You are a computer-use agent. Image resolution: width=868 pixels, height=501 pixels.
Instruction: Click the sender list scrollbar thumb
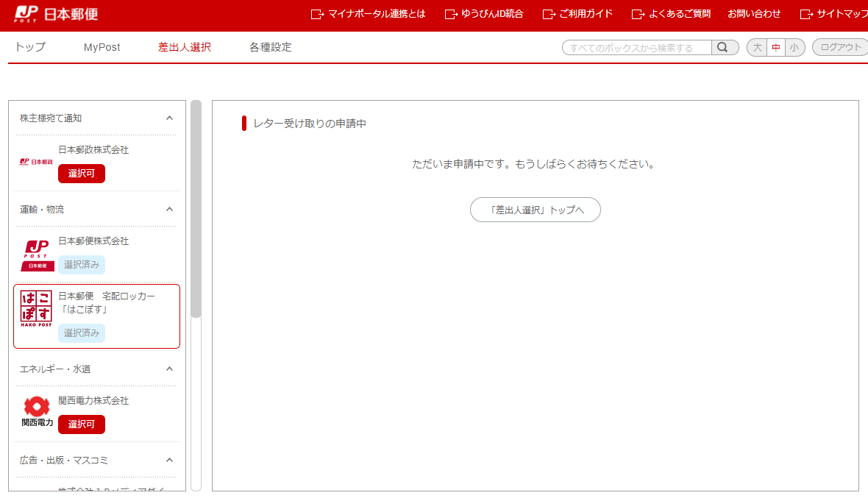pos(196,209)
